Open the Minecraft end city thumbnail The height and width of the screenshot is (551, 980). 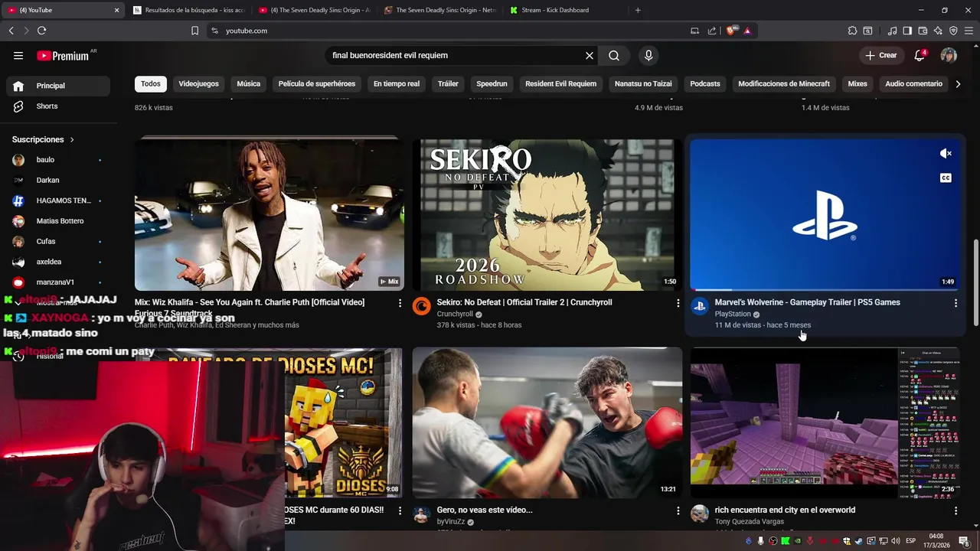(x=825, y=423)
